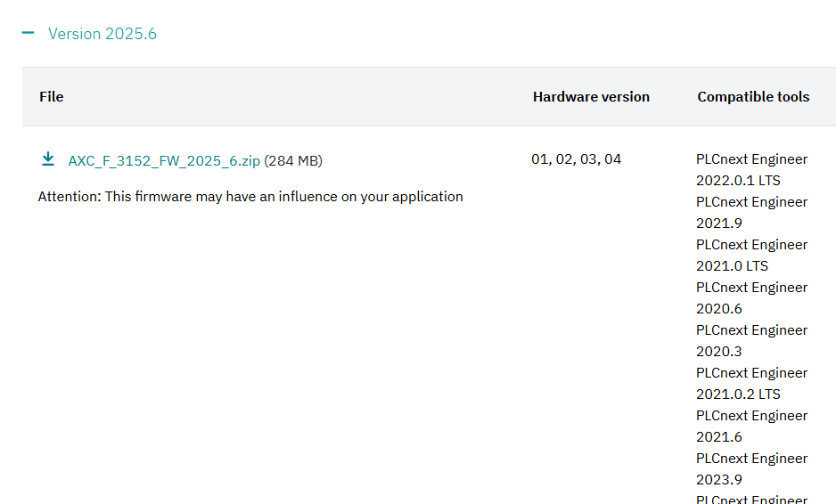Image resolution: width=836 pixels, height=504 pixels.
Task: Select the PLCnext Engineer 2020.3 entry
Action: click(751, 340)
